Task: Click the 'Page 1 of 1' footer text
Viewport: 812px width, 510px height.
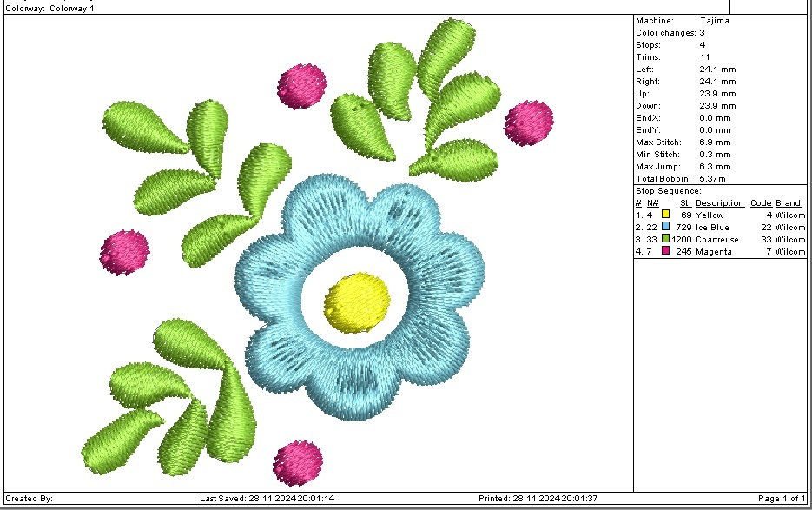Action: (x=782, y=499)
